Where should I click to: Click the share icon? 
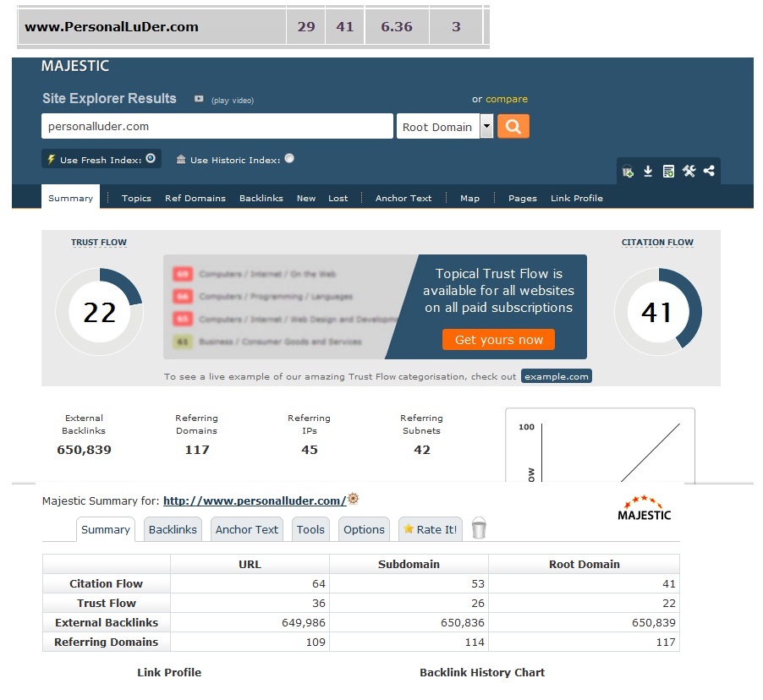[x=709, y=171]
